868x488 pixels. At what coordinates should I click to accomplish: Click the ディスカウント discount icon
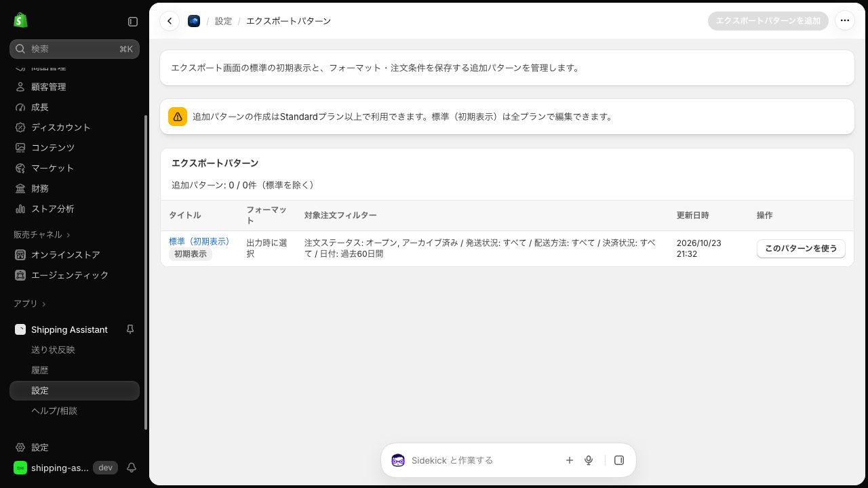(20, 127)
